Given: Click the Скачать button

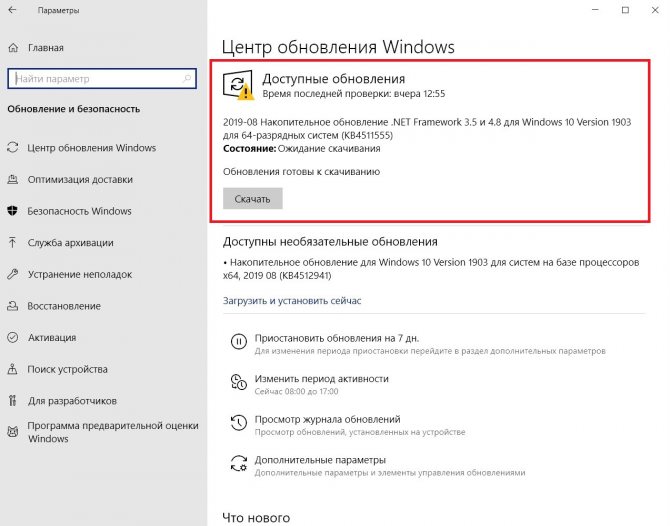Looking at the screenshot, I should click(x=253, y=199).
